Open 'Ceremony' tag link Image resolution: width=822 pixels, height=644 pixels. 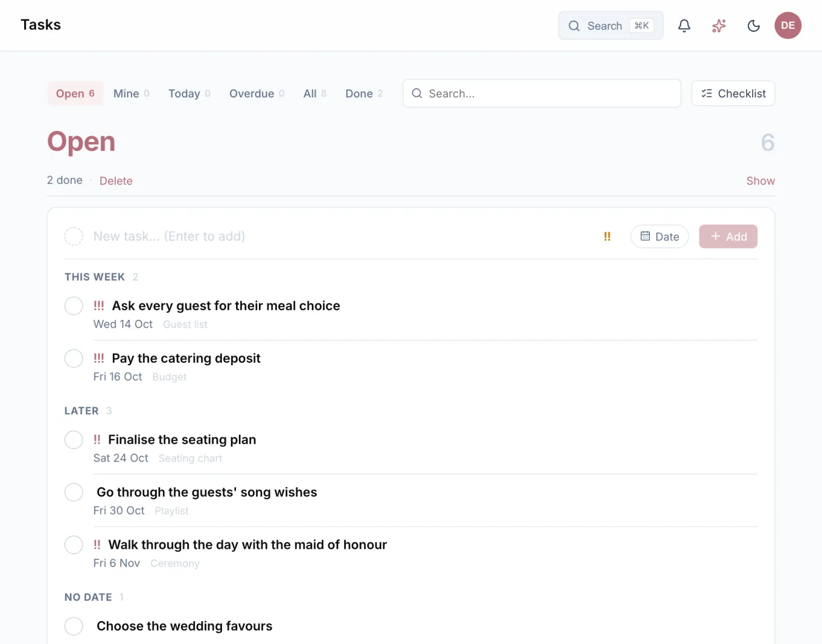(x=175, y=564)
